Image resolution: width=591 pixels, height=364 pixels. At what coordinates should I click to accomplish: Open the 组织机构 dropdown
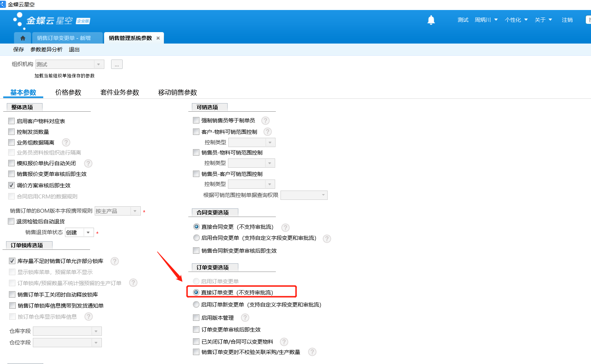(x=99, y=64)
